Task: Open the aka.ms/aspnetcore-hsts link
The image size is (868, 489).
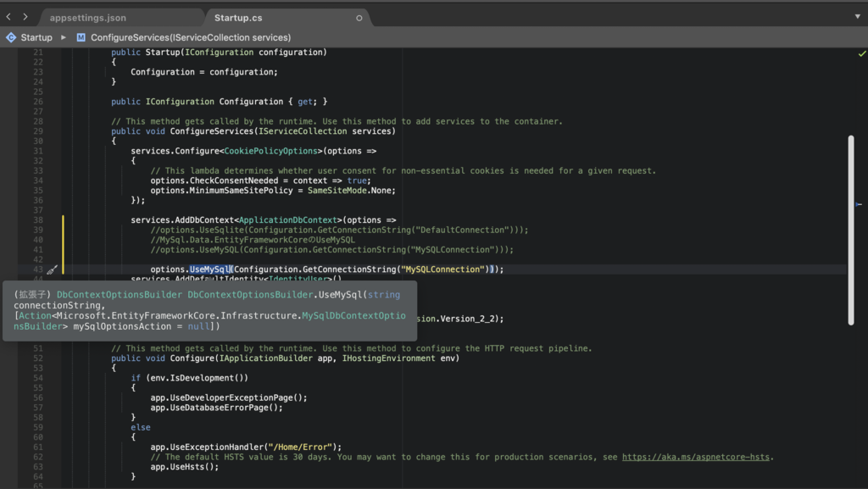Action: 695,457
